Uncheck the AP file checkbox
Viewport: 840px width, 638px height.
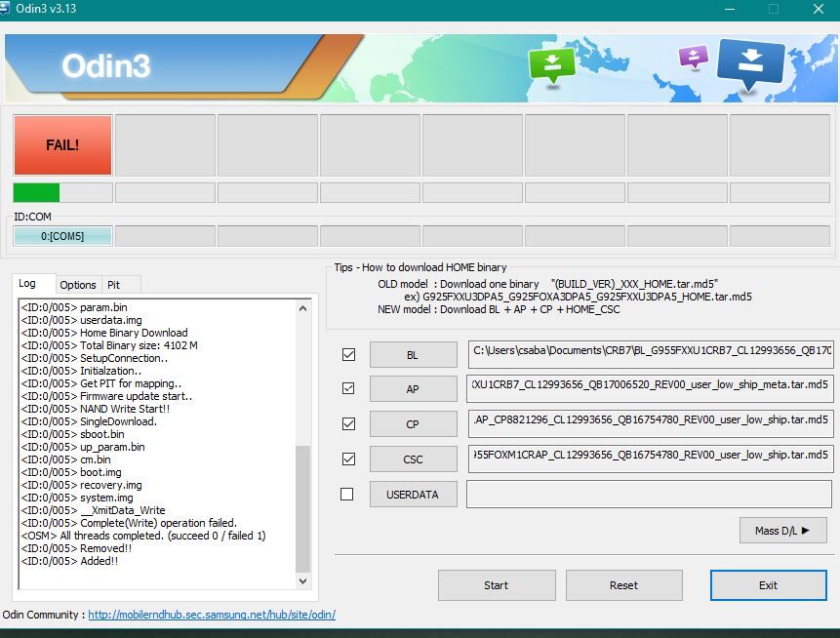pyautogui.click(x=348, y=388)
